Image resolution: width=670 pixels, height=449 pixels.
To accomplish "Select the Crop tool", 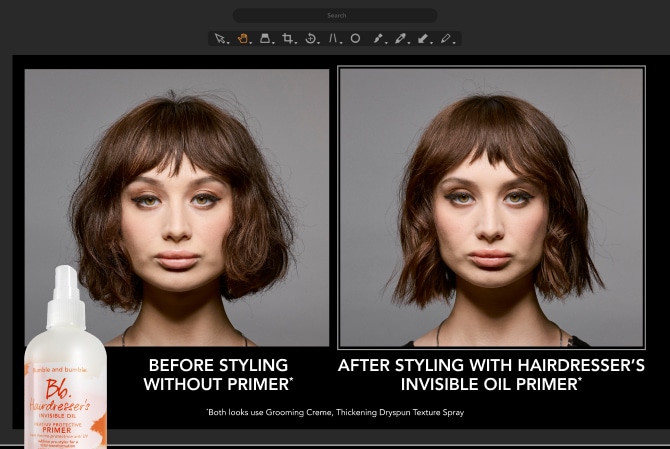I will click(287, 39).
